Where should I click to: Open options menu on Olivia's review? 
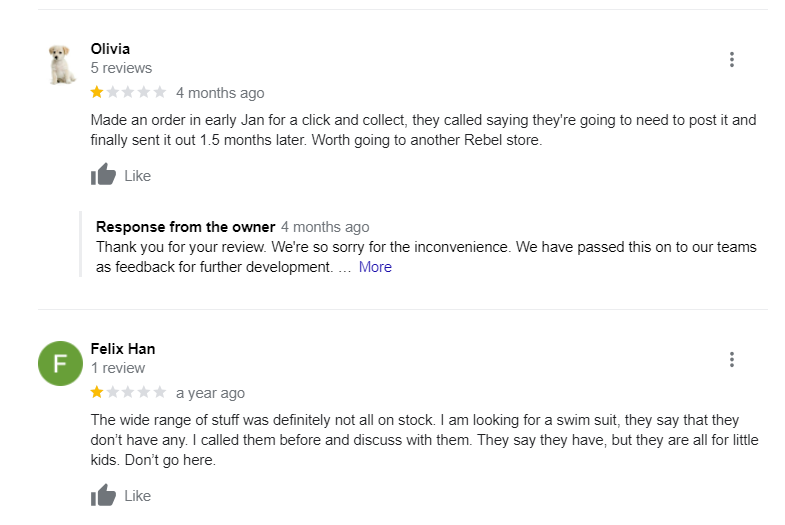pyautogui.click(x=732, y=60)
